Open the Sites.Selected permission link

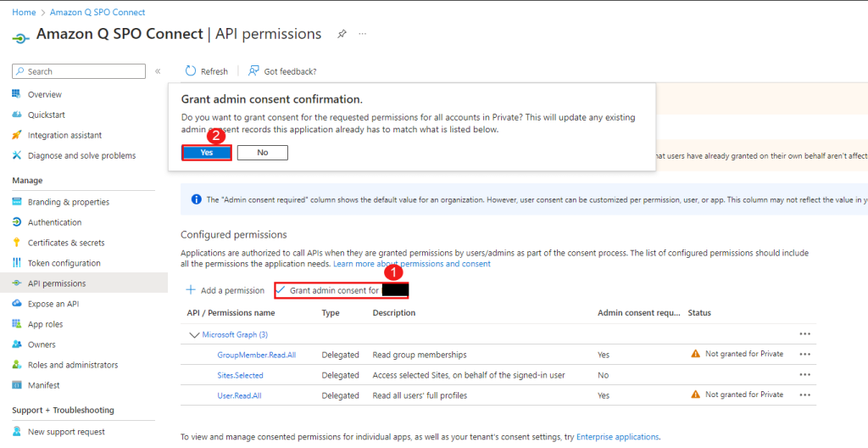click(240, 375)
